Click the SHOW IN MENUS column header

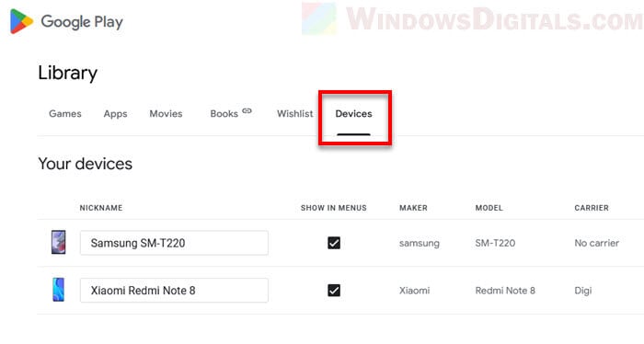tap(333, 208)
